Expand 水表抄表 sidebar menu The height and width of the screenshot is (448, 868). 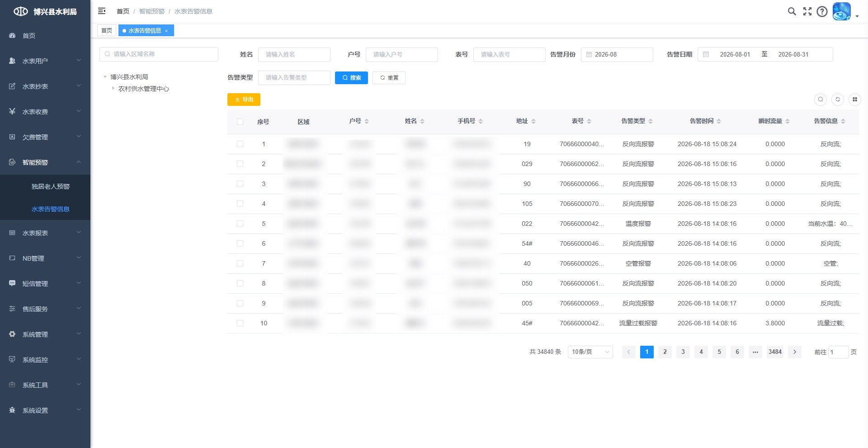(x=45, y=86)
